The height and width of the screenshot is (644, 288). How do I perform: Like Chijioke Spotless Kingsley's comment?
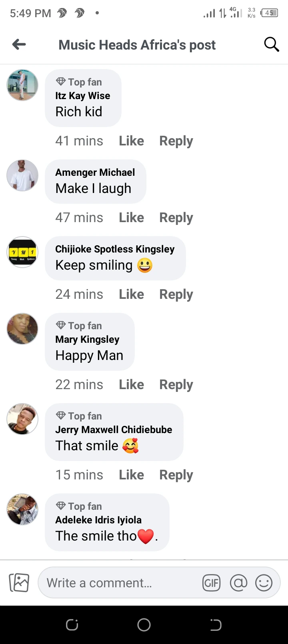click(x=131, y=294)
